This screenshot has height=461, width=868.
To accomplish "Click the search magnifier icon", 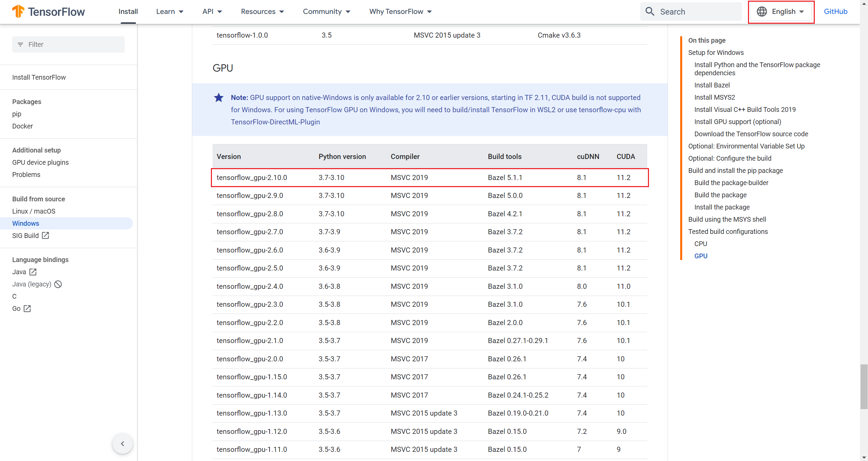I will click(x=650, y=12).
